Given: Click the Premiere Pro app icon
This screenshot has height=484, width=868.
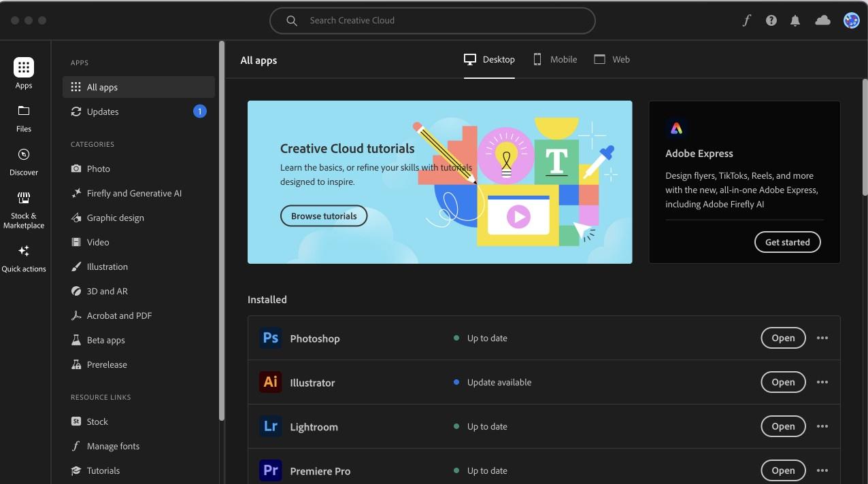Looking at the screenshot, I should (271, 470).
